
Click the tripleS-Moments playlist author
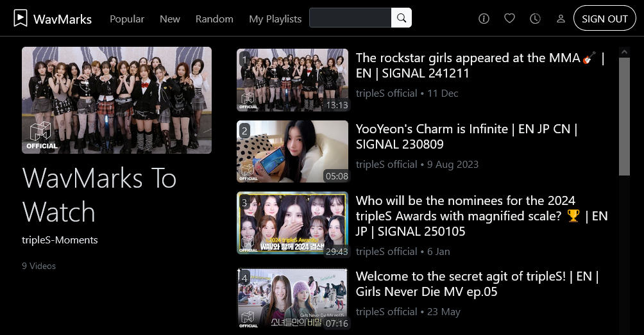pos(60,240)
